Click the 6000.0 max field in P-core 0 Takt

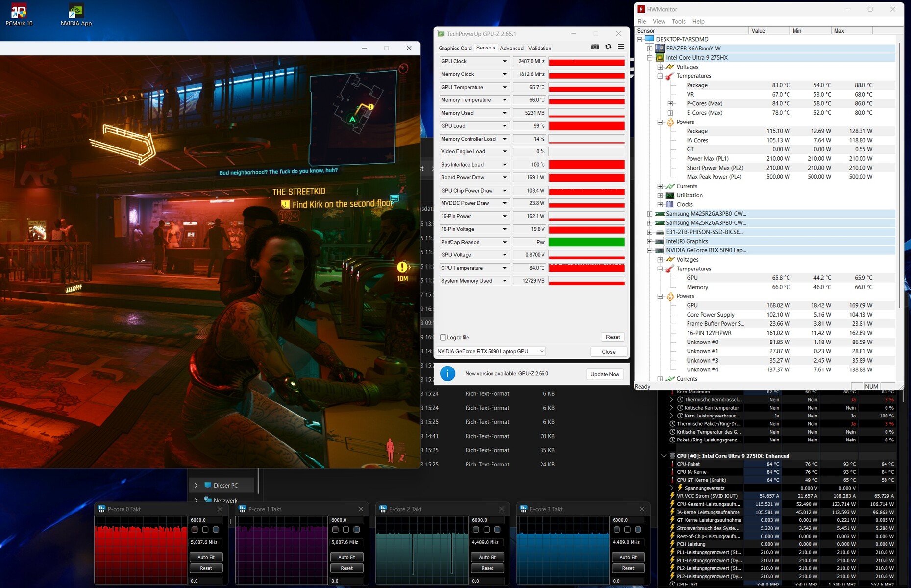[x=206, y=520]
